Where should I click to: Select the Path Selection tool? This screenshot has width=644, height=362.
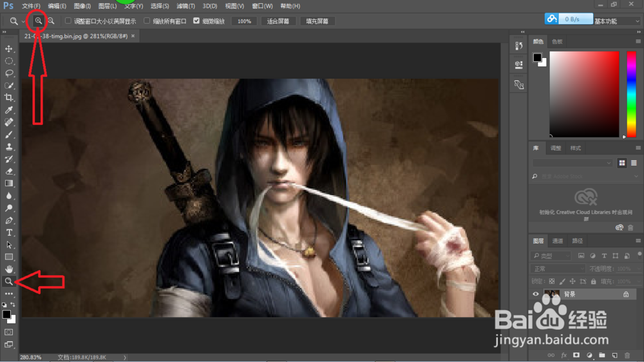[8, 245]
